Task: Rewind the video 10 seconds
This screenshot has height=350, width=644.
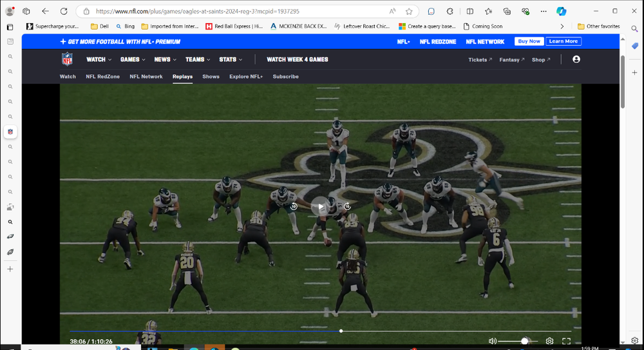Action: click(294, 207)
